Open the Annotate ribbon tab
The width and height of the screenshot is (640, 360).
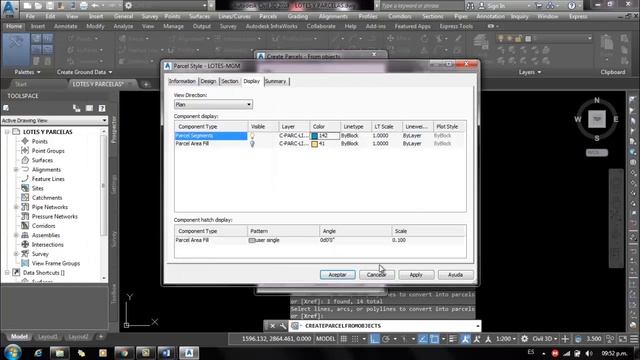[65, 26]
